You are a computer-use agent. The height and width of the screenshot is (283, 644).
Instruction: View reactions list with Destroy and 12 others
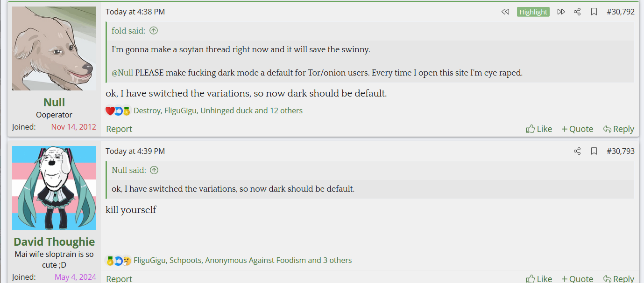(x=218, y=111)
